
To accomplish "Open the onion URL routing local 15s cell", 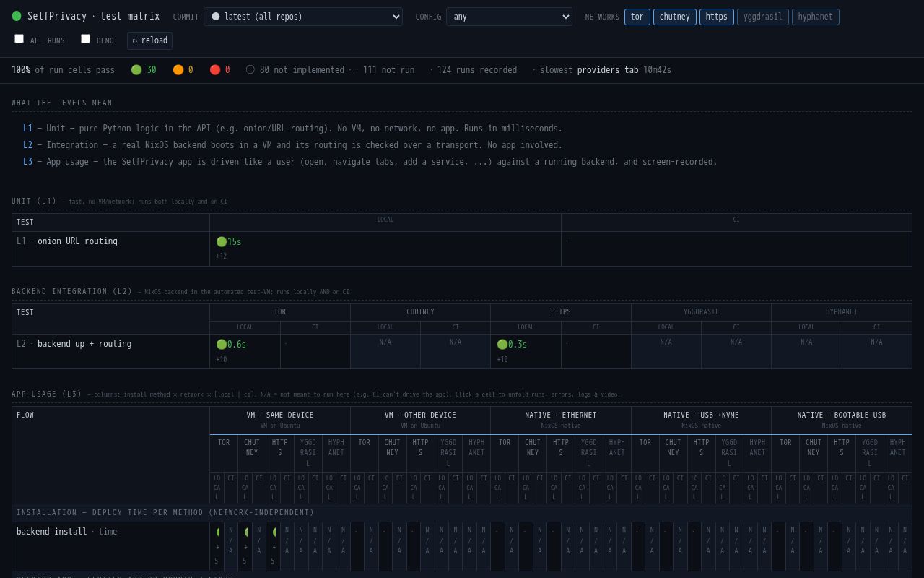I will (385, 249).
